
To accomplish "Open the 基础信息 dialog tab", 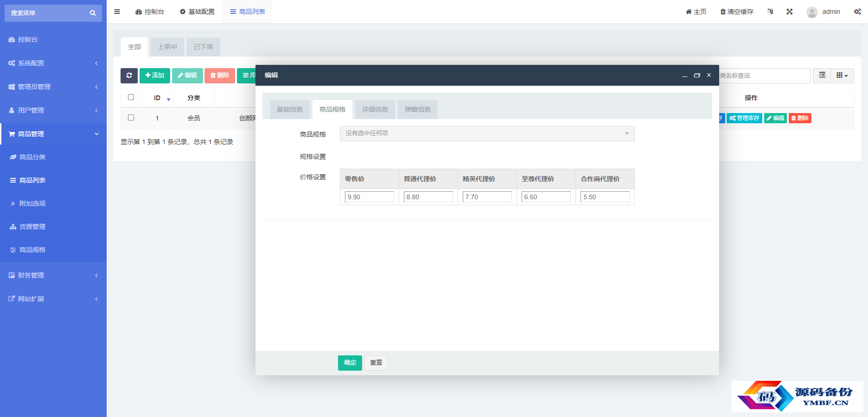I will point(290,109).
